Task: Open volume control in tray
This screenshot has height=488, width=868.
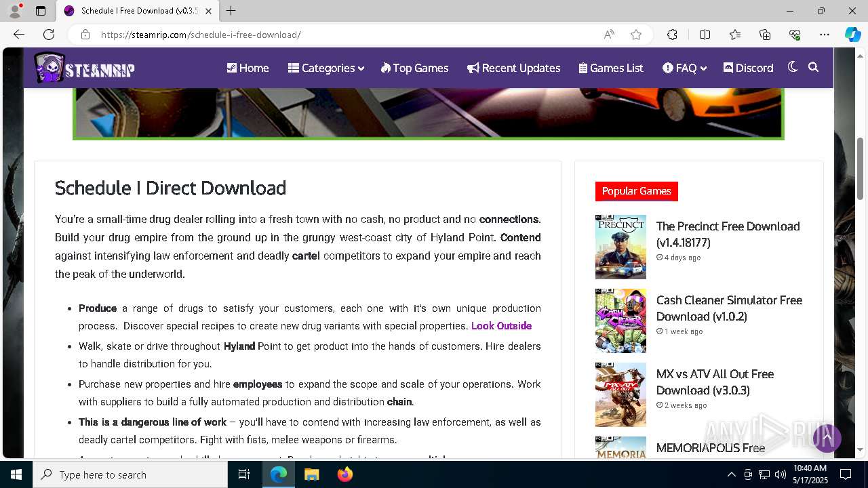Action: pos(781,474)
